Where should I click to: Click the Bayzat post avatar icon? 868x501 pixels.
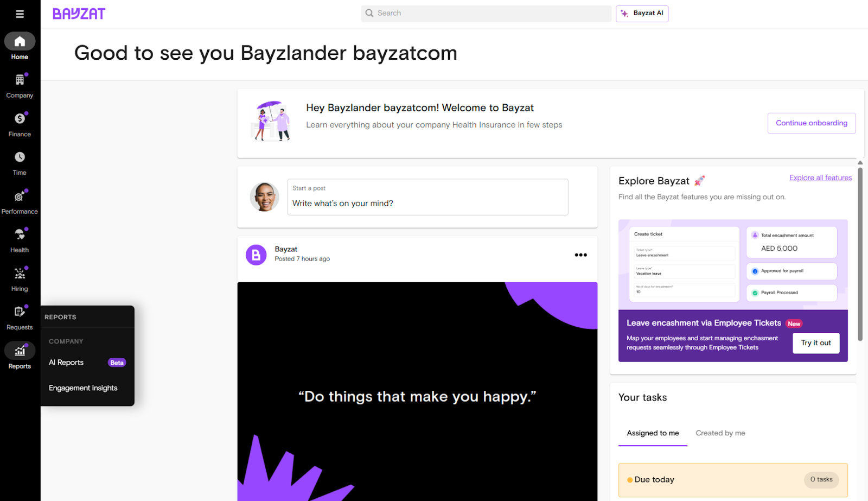(x=256, y=255)
